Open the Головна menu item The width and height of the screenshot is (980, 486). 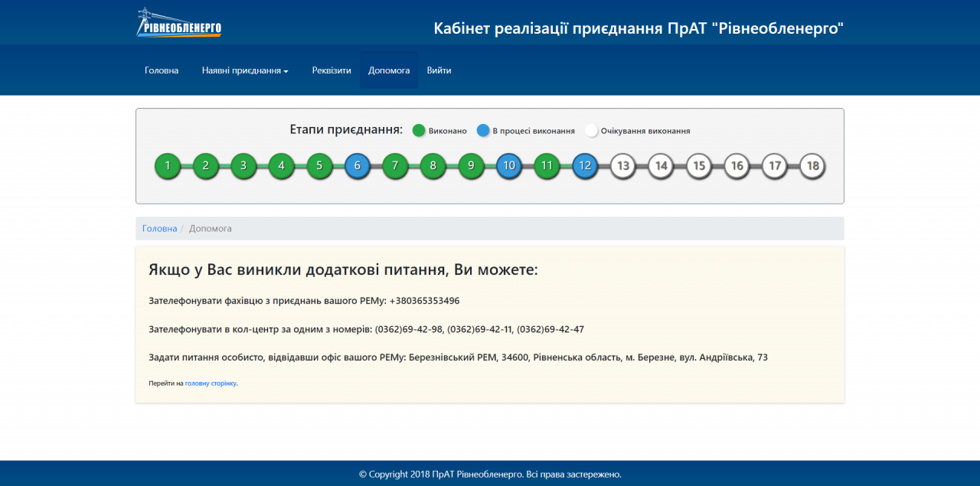162,70
